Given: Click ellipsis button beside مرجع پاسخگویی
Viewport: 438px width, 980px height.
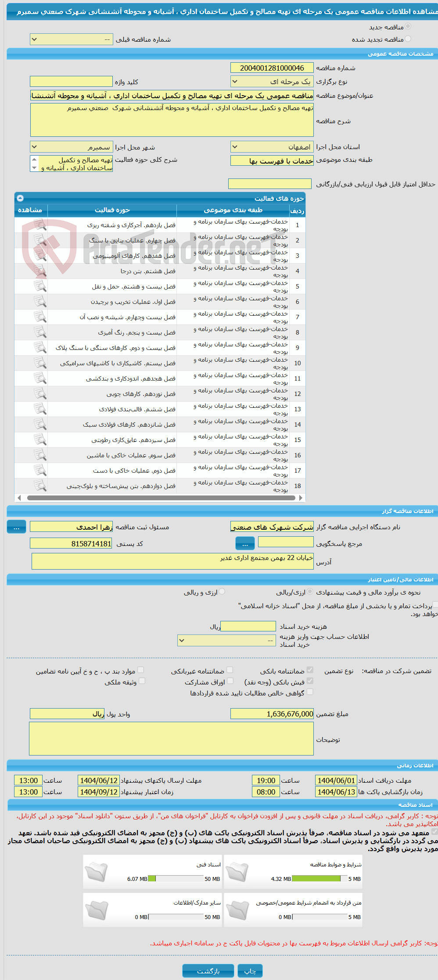Looking at the screenshot, I should pyautogui.click(x=245, y=544).
